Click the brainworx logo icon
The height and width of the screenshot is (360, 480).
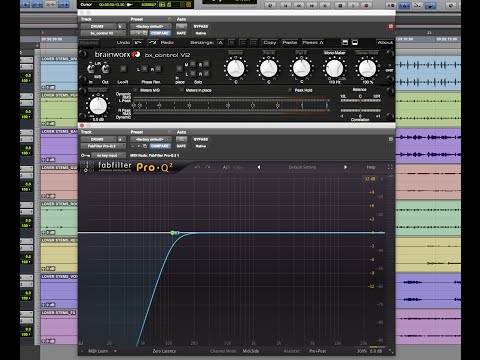136,54
